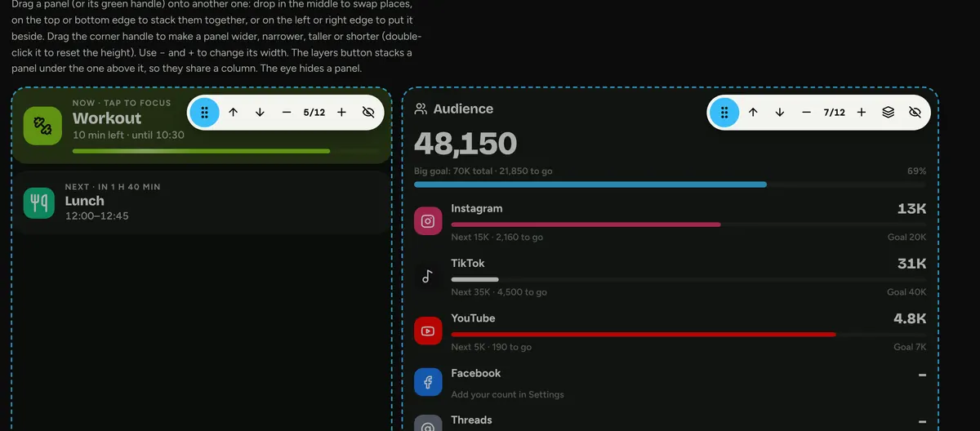
Task: Click the YouTube icon
Action: click(x=428, y=331)
